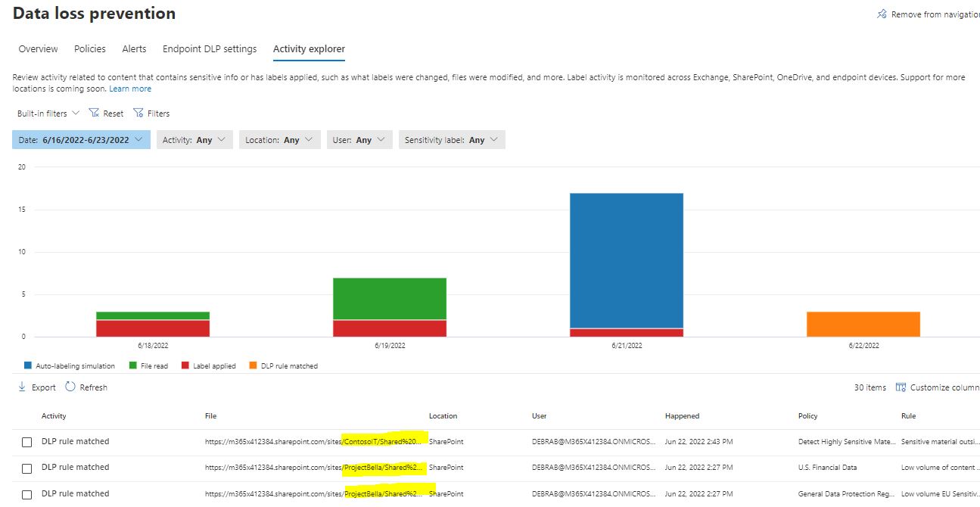
Task: Open the Customize columns icon
Action: (x=901, y=387)
